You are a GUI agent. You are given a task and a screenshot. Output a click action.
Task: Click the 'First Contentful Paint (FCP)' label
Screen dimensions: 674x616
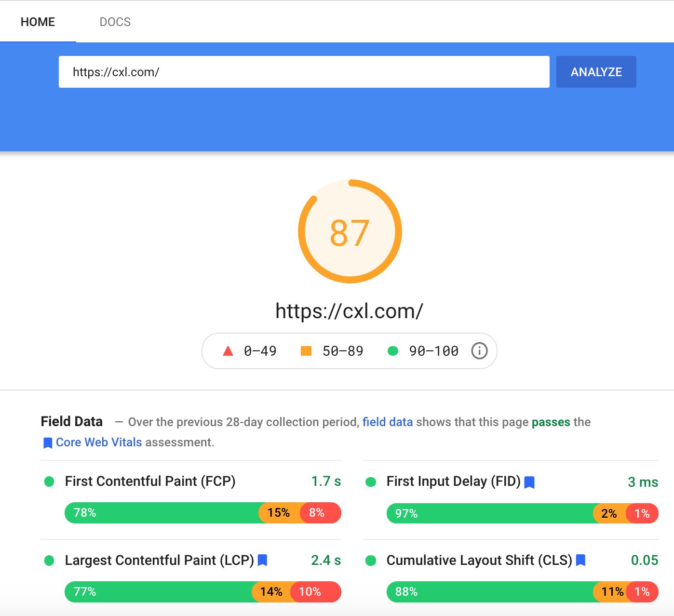point(150,481)
